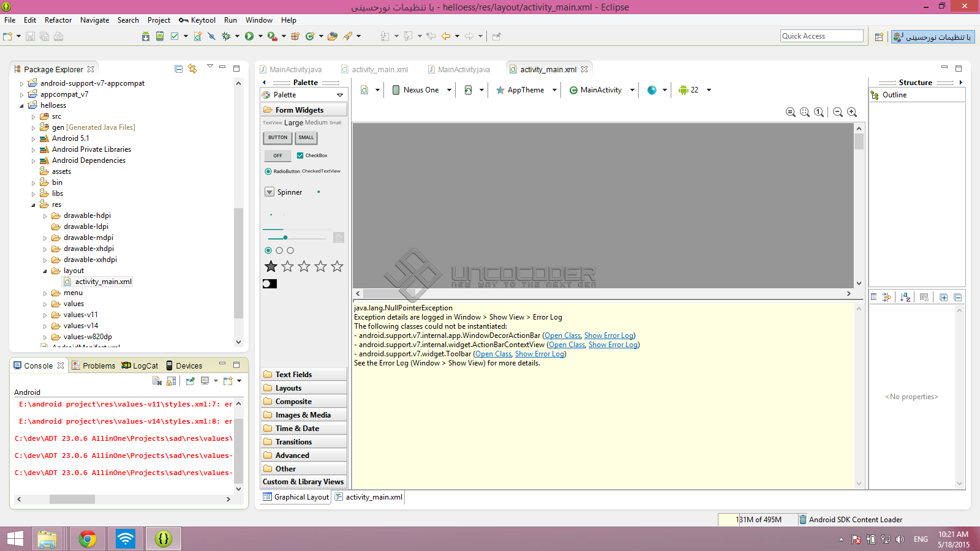Screen dimensions: 980x551
Task: Reset layout canvas to 100% zoom
Action: click(819, 112)
